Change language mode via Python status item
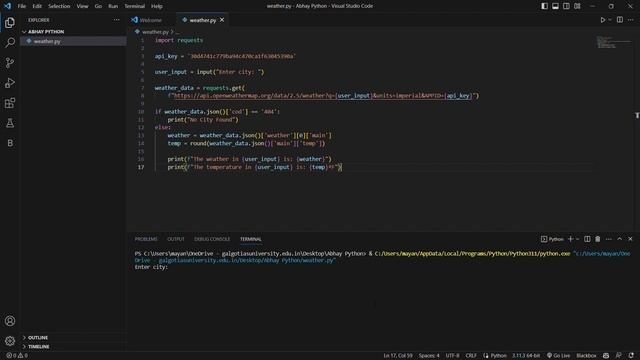 [498, 356]
